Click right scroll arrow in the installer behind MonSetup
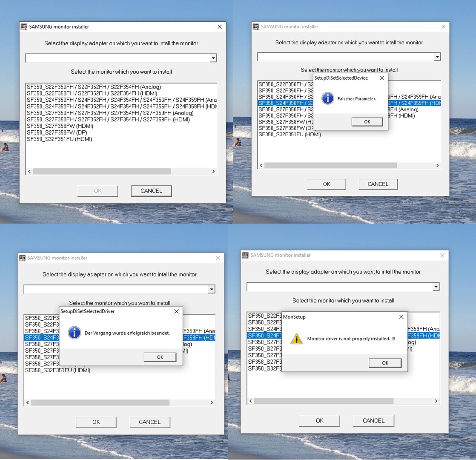 click(436, 401)
